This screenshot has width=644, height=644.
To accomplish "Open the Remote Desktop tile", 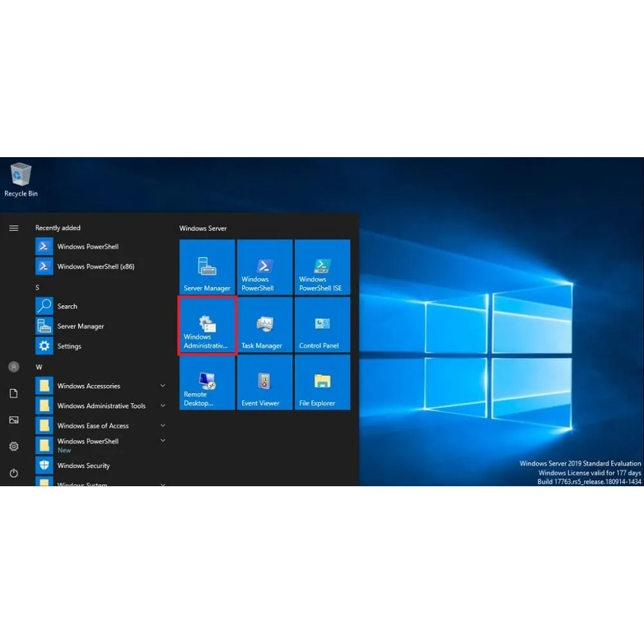I will (207, 383).
